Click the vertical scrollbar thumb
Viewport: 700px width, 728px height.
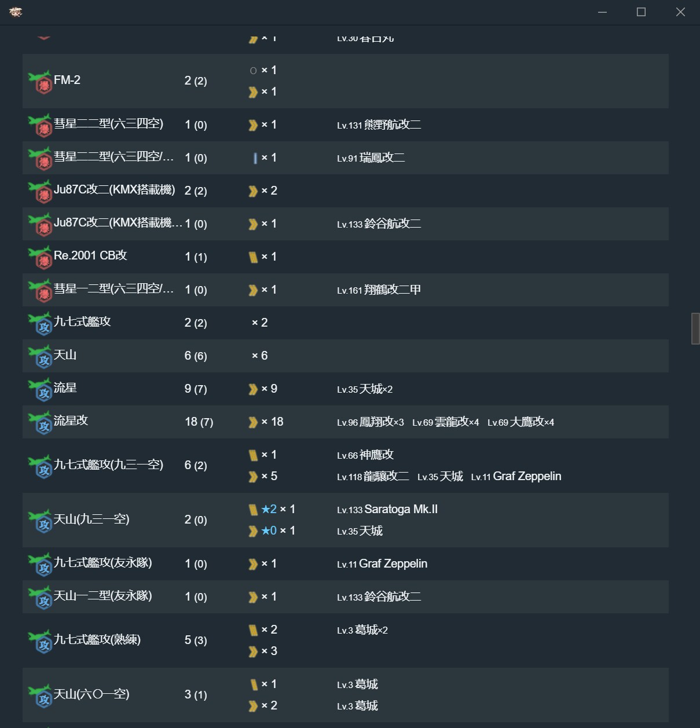(x=695, y=328)
